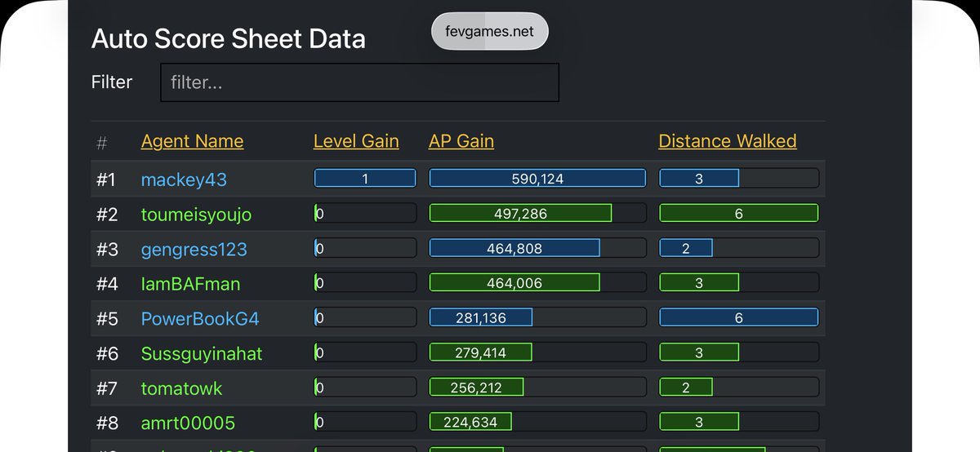Click mackey43's Level Gain bar
980x452 pixels.
365,179
